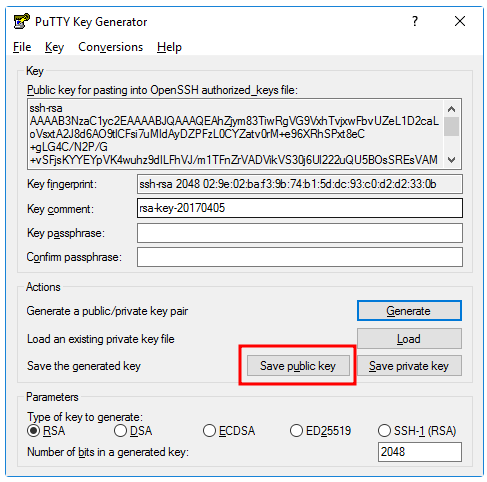487x482 pixels.
Task: Open the Key menu
Action: 54,47
